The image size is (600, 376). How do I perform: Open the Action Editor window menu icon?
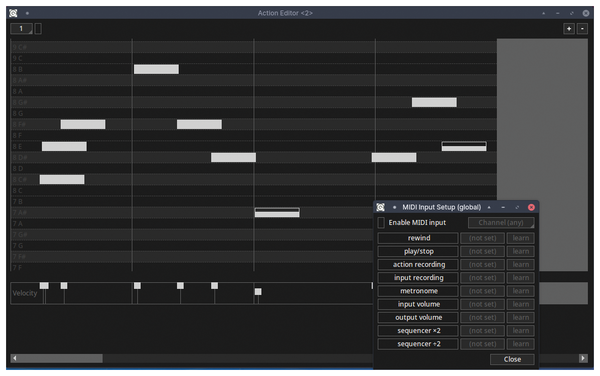(13, 13)
